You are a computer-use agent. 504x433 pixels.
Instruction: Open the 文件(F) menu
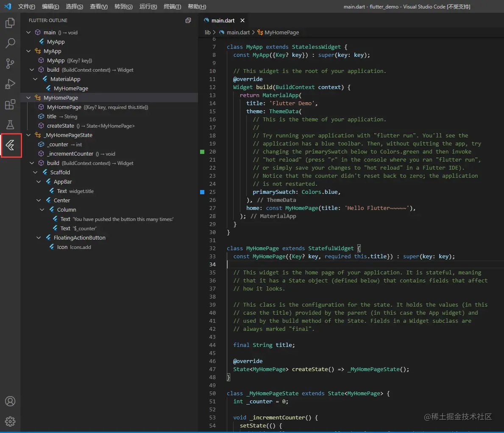click(x=26, y=6)
